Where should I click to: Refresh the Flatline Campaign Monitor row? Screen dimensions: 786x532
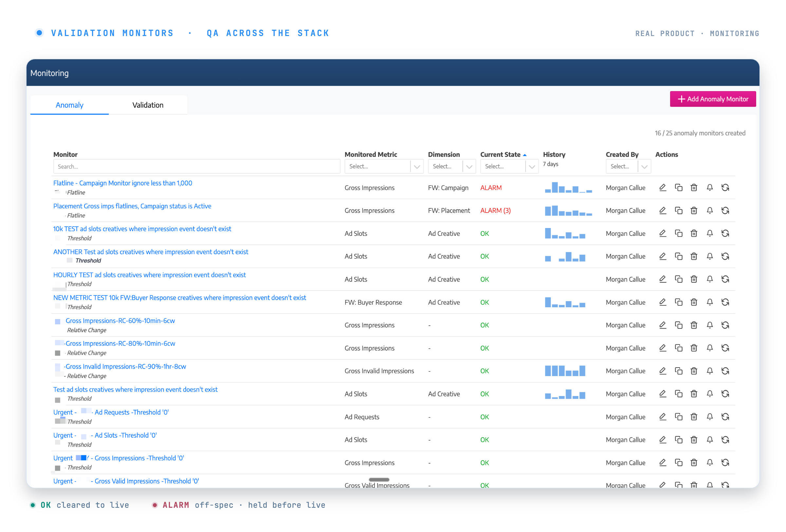pos(725,188)
